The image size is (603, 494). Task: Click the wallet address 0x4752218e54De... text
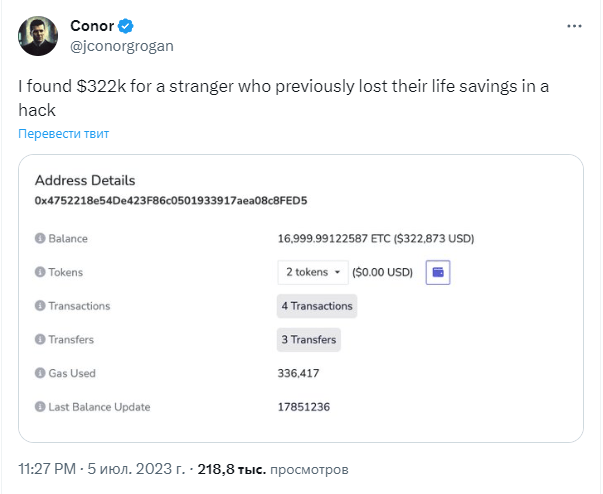171,201
